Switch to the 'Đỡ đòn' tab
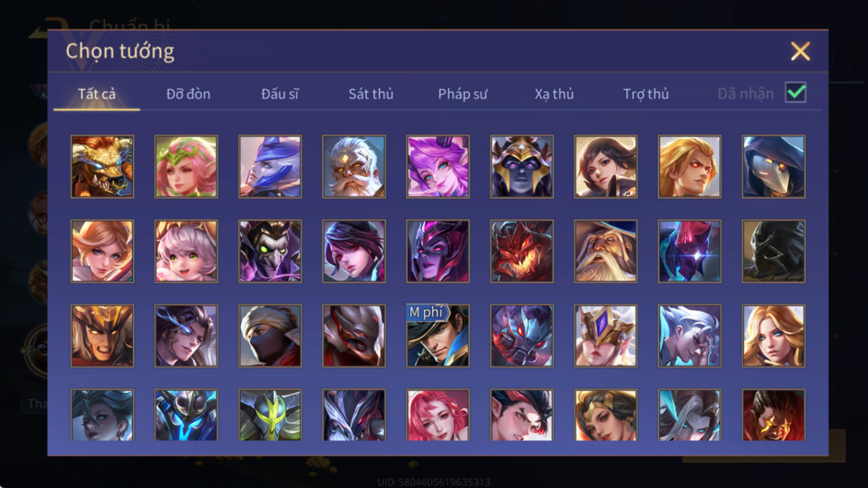 (x=188, y=94)
